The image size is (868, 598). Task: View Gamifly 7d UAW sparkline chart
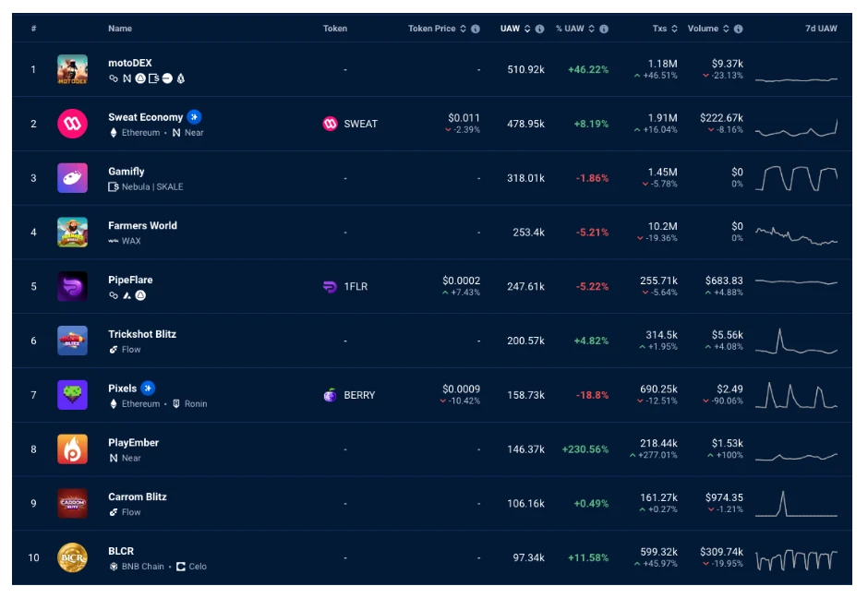pyautogui.click(x=797, y=178)
